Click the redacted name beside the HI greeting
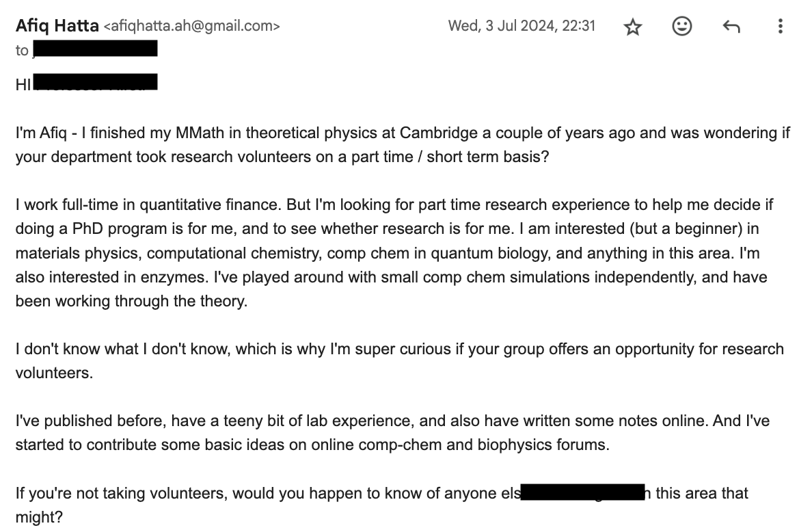 click(x=95, y=82)
